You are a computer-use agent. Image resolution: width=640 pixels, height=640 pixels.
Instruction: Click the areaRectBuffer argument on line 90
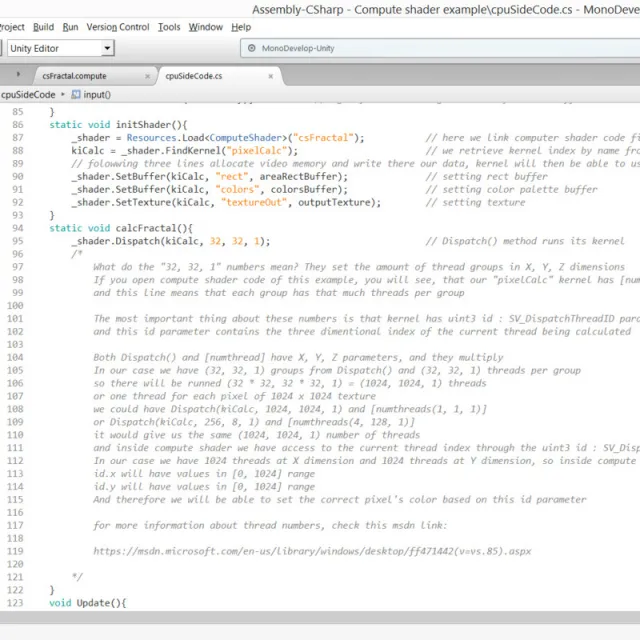pyautogui.click(x=298, y=176)
